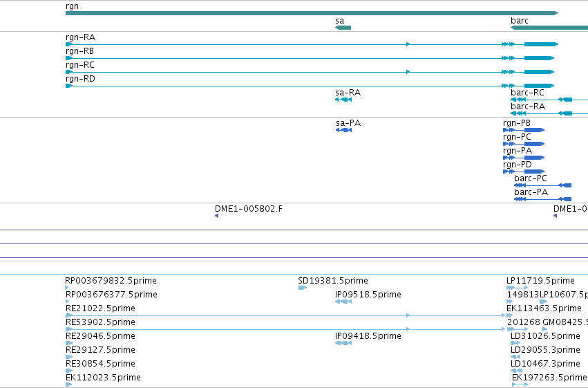Select the barc-RC transcript label
Screen dimensions: 588x388
pos(527,92)
